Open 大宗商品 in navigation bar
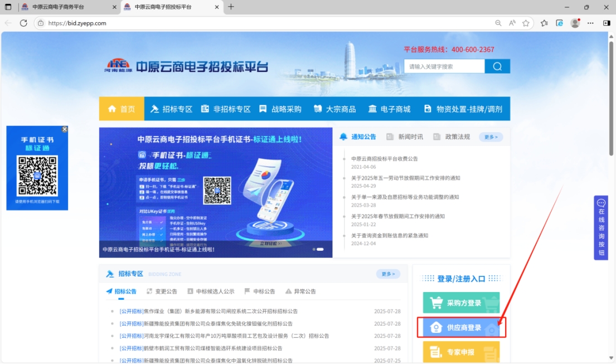 pos(334,109)
